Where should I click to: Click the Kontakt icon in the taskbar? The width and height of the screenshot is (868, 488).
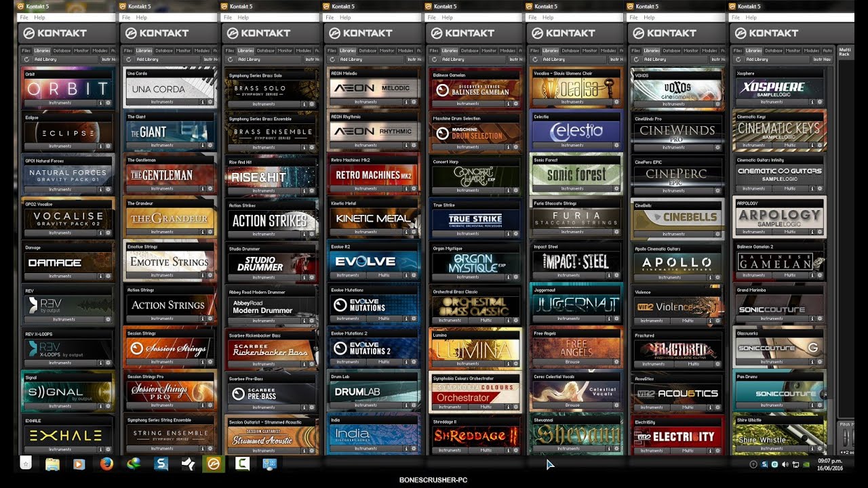pyautogui.click(x=214, y=464)
